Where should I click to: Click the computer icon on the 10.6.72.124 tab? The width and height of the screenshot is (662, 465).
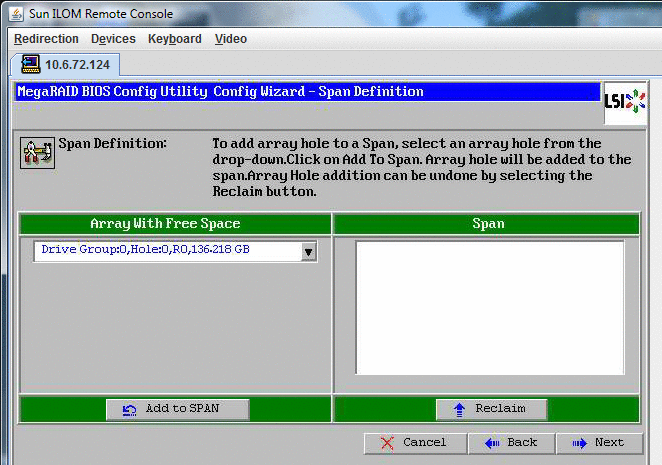[x=30, y=64]
